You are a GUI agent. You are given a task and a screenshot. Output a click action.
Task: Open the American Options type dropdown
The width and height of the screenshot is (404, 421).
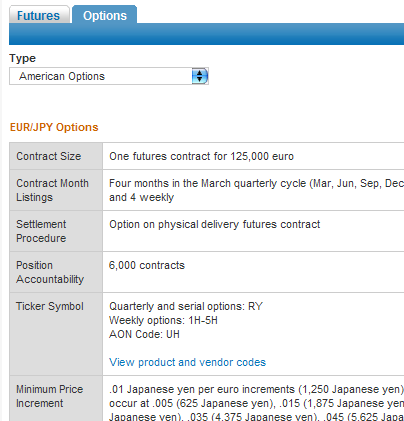[109, 76]
